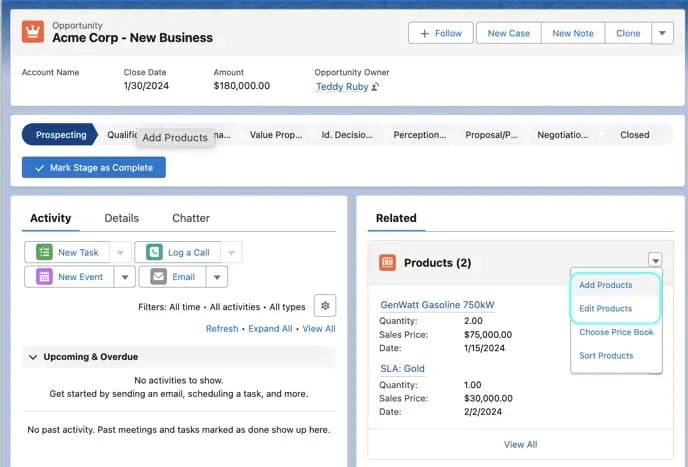Select Sort Products menu item
The width and height of the screenshot is (688, 467).
click(x=606, y=356)
